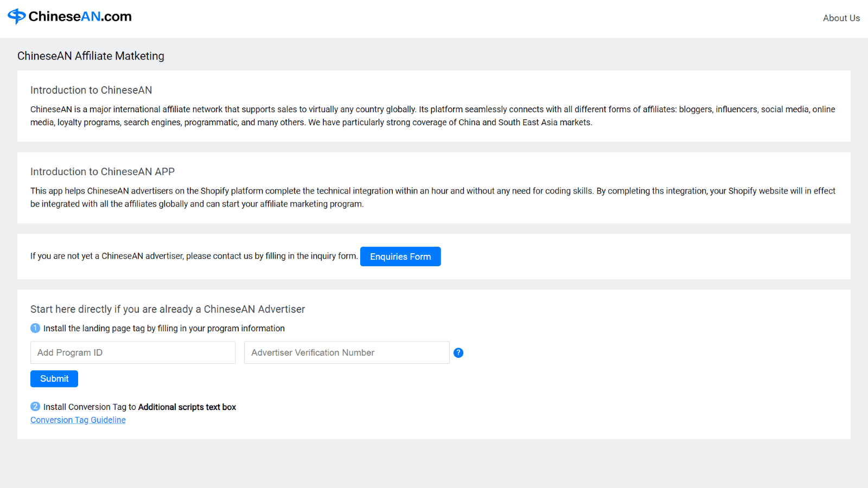Image resolution: width=868 pixels, height=488 pixels.
Task: Select the ChineseAN.com header wordmark
Action: [80, 16]
